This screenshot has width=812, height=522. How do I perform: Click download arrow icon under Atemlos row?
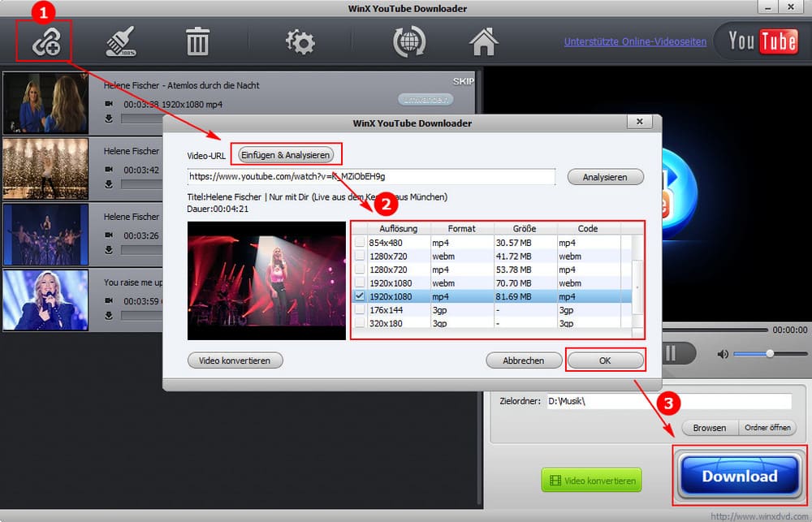pyautogui.click(x=109, y=119)
